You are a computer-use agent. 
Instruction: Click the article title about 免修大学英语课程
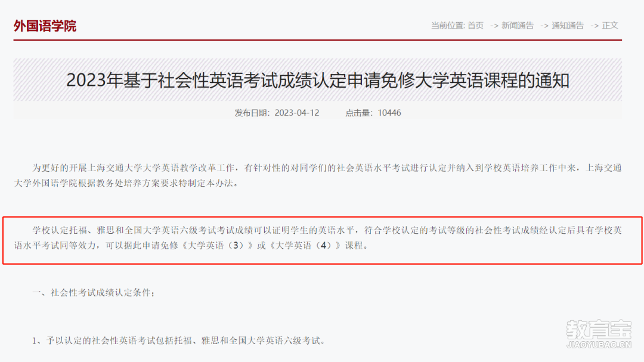(318, 80)
